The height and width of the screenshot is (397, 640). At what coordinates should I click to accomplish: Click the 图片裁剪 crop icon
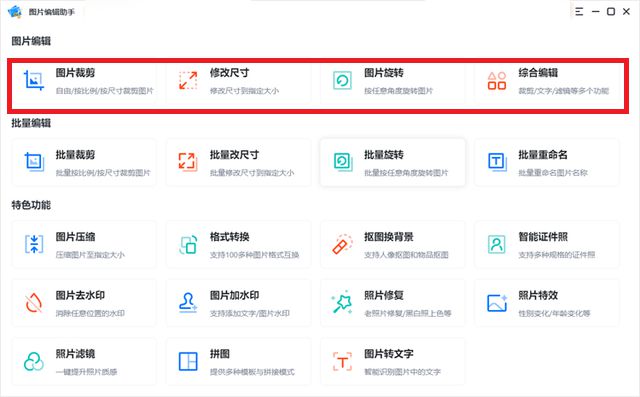coord(34,80)
